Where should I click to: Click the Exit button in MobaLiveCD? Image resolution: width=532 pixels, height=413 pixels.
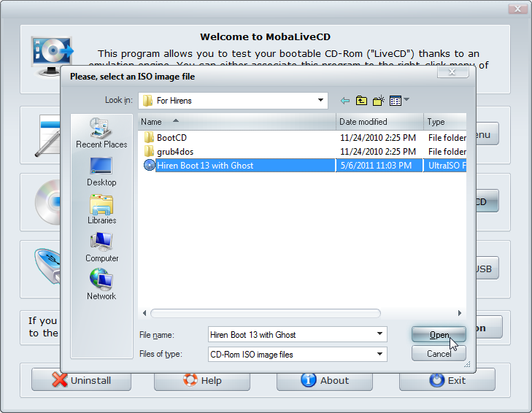(447, 380)
